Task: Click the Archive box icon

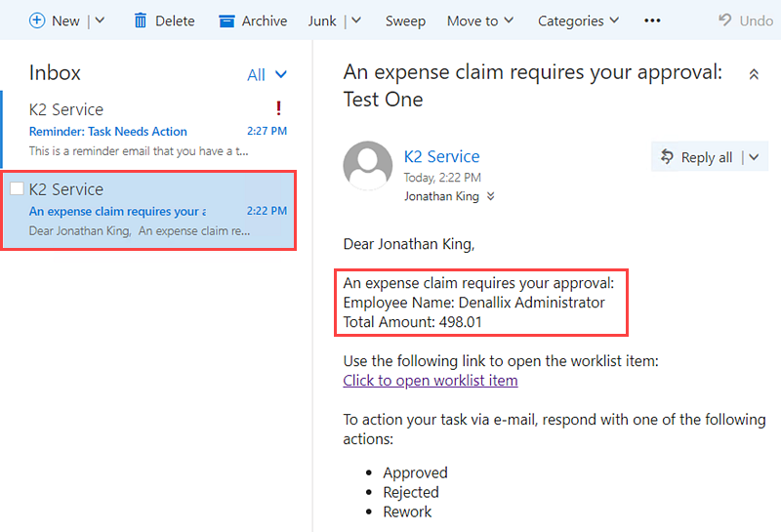Action: click(226, 20)
